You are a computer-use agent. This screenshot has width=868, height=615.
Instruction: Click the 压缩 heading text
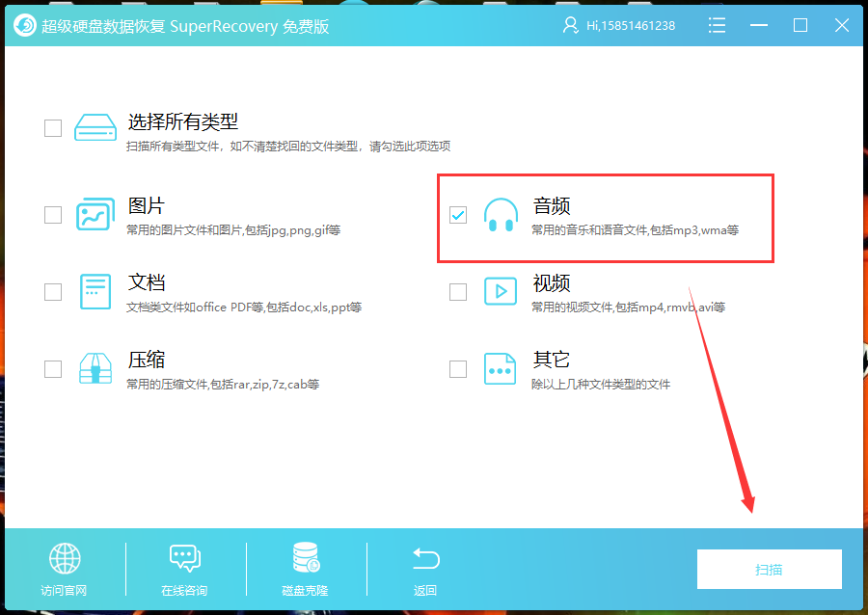coord(147,361)
